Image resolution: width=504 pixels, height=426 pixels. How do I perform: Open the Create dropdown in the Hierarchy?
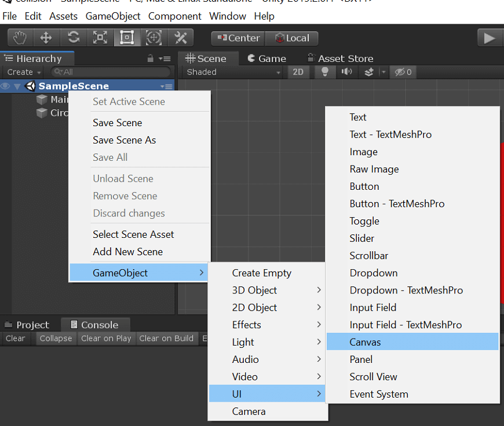pyautogui.click(x=22, y=72)
